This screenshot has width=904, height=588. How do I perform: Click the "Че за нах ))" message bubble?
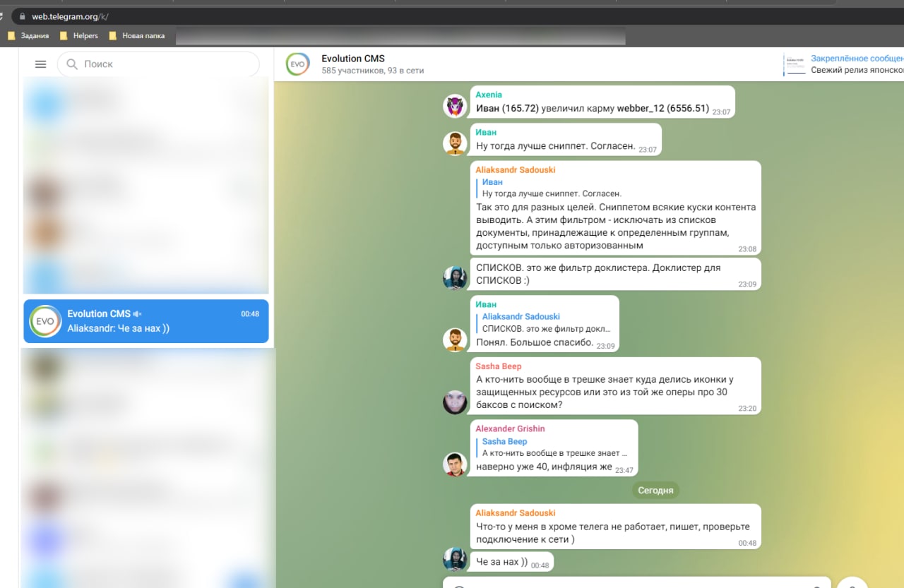tap(511, 562)
